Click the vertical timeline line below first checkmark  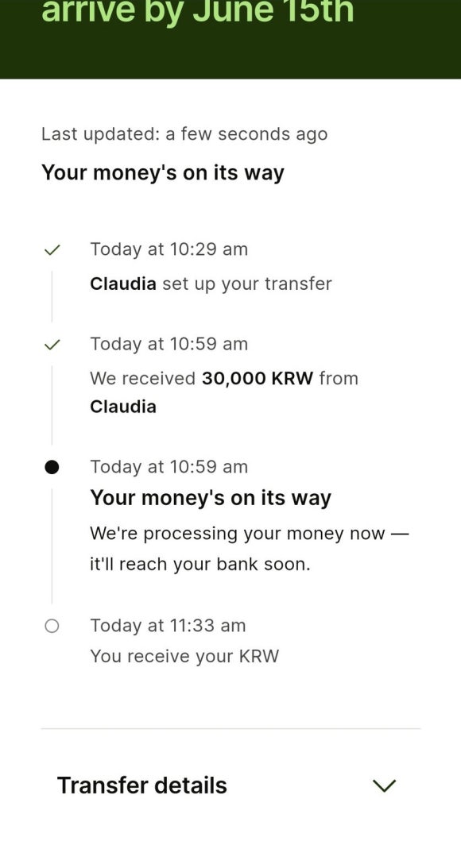(x=52, y=296)
